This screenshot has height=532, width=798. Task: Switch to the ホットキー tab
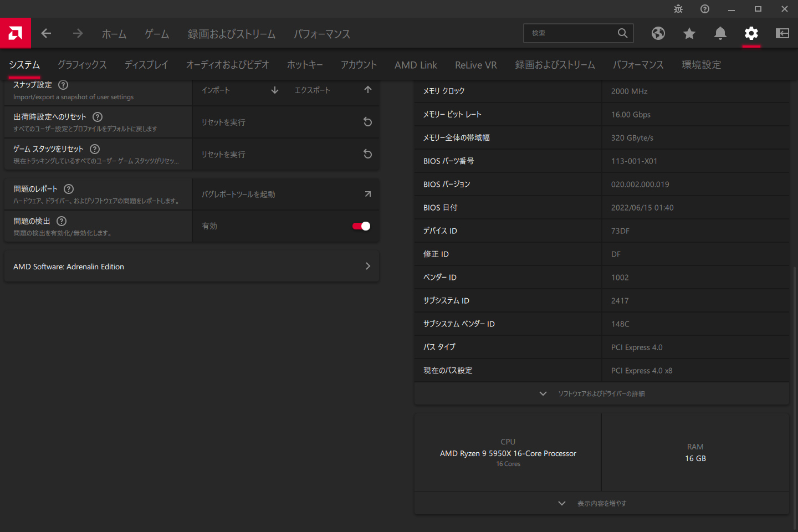305,65
